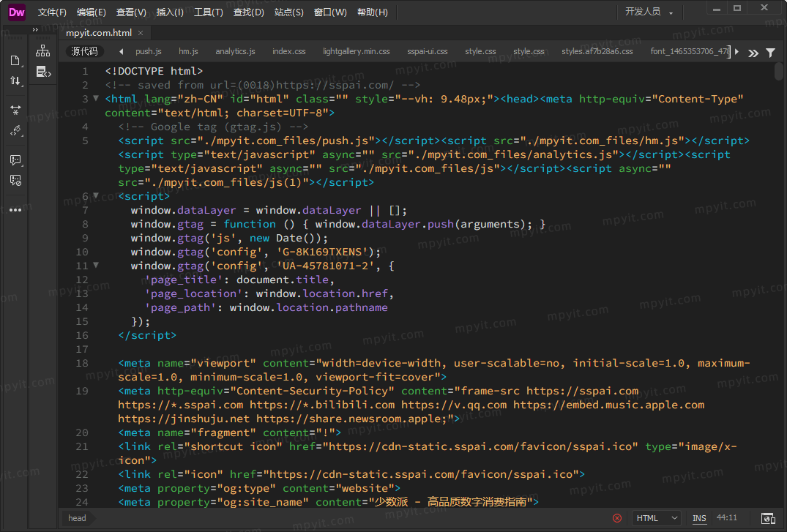
Task: Open the 窗口(W) menu
Action: click(x=329, y=12)
